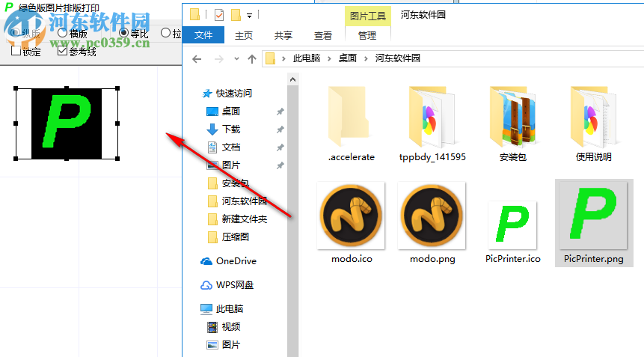Click the quick access folder icon in title bar
This screenshot has width=644, height=357.
click(x=194, y=15)
